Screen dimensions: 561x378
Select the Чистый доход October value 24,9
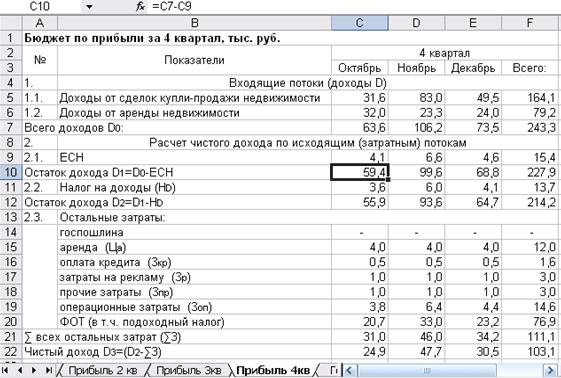coord(360,352)
